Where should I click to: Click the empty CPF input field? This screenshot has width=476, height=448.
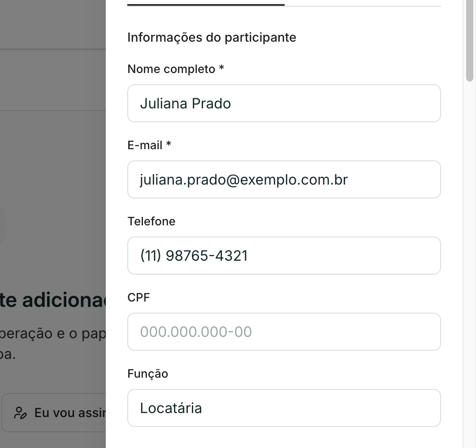[284, 332]
